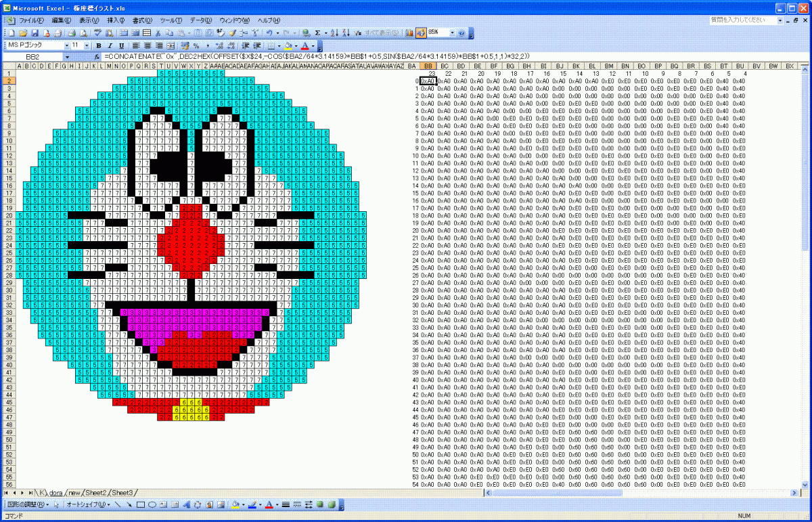Create a new blank workbook
Image resolution: width=812 pixels, height=522 pixels.
11,32
